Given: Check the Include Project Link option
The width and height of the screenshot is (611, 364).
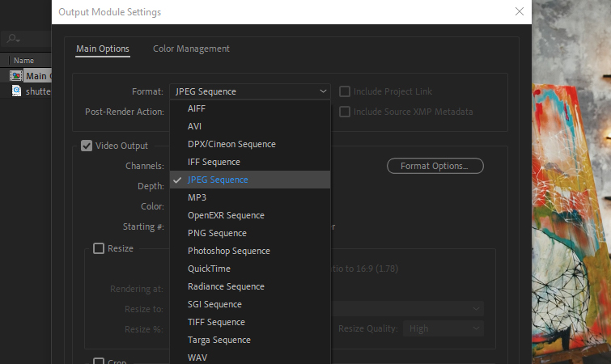Looking at the screenshot, I should pyautogui.click(x=346, y=91).
